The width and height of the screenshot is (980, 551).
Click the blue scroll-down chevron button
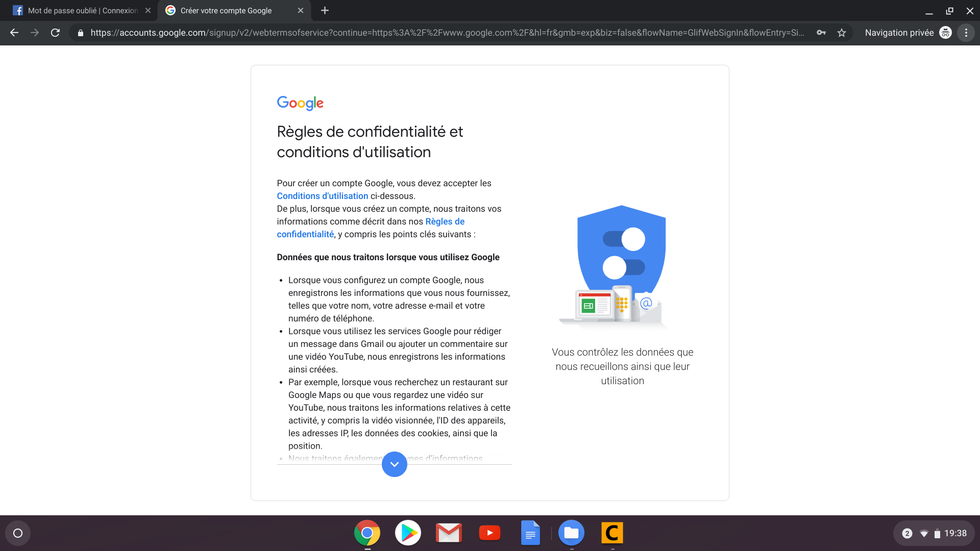click(394, 464)
